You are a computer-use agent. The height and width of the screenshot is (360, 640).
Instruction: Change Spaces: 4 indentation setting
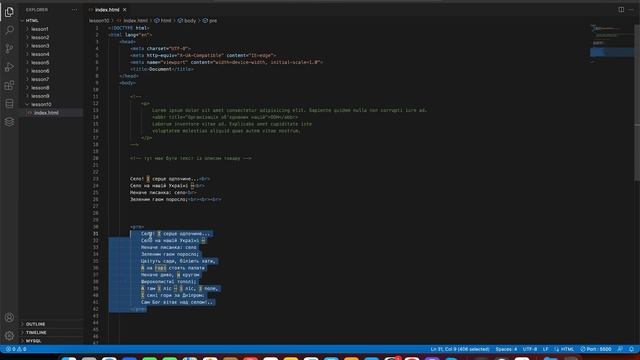[x=506, y=349]
